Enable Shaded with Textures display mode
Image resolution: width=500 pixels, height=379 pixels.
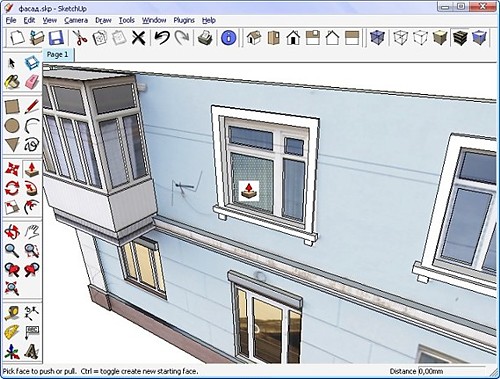[x=460, y=37]
